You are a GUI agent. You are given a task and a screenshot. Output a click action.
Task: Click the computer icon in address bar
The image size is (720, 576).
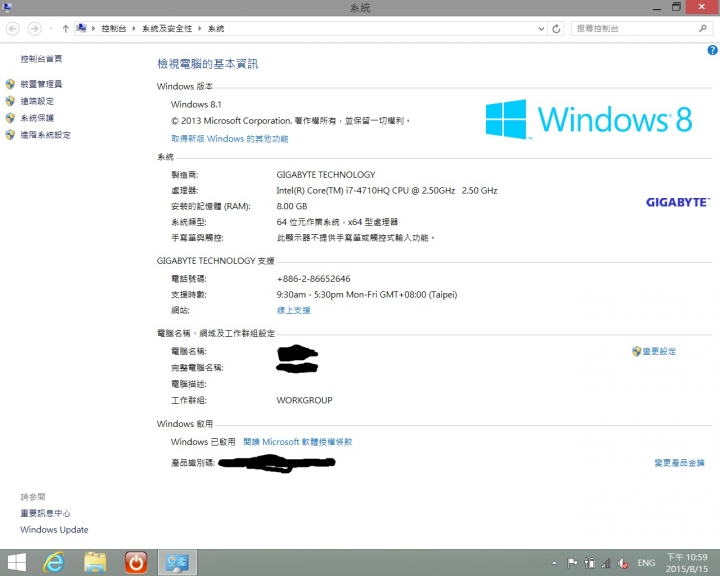[x=81, y=28]
